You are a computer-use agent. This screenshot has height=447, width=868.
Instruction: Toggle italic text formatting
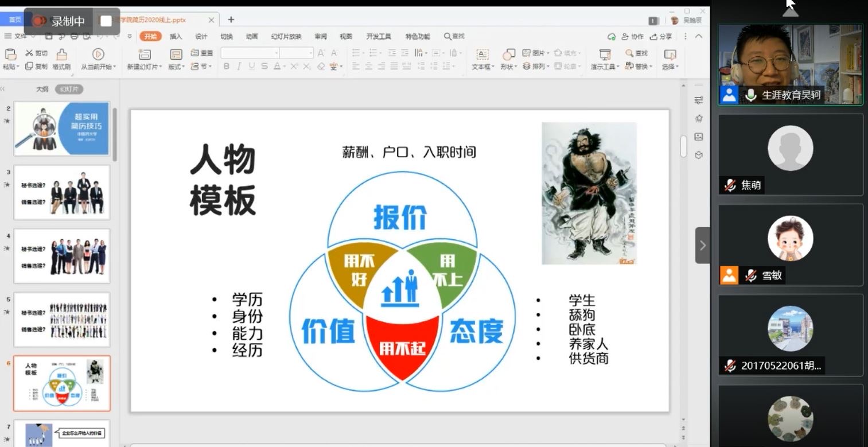(239, 67)
